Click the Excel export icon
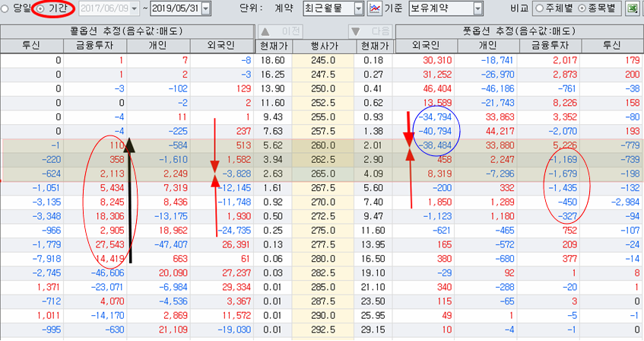Image resolution: width=644 pixels, height=341 pixels. (633, 8)
